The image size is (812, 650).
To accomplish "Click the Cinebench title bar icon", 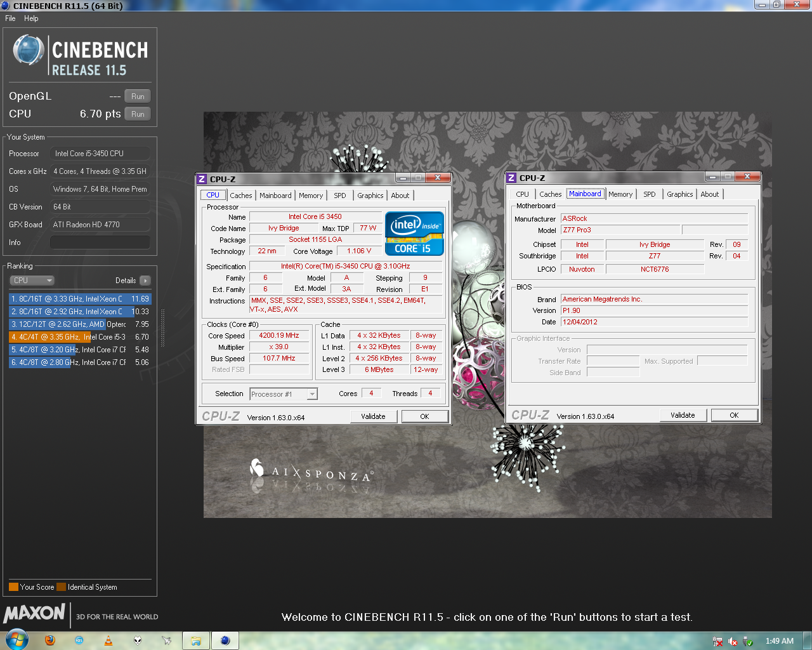I will click(6, 6).
